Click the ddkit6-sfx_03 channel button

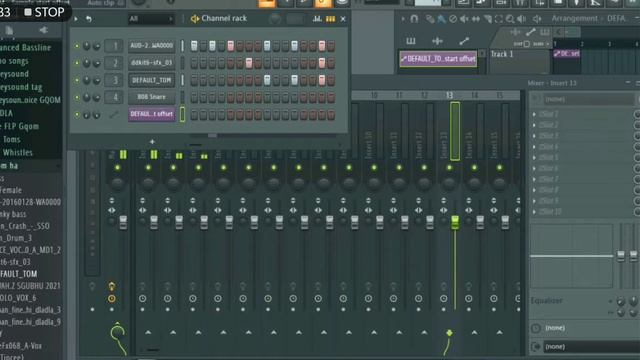coord(151,63)
